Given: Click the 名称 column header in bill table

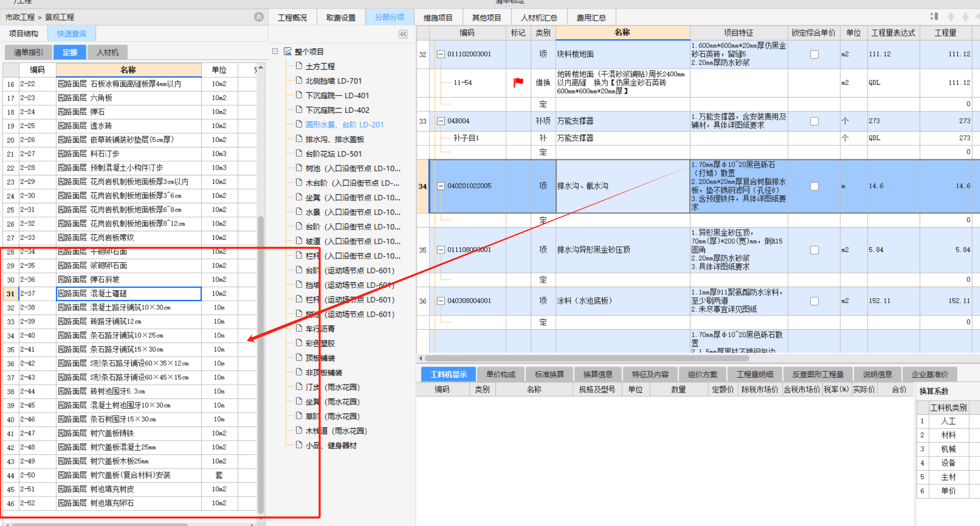Looking at the screenshot, I should 623,32.
